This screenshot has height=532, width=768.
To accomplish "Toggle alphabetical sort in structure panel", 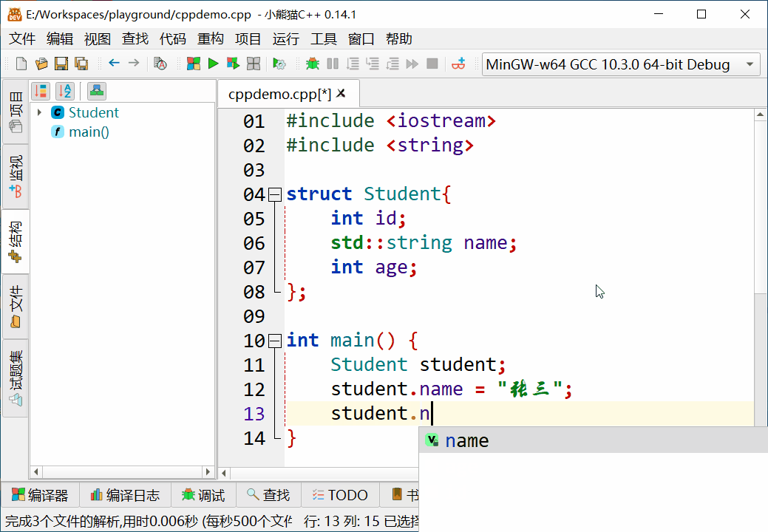I will [65, 91].
